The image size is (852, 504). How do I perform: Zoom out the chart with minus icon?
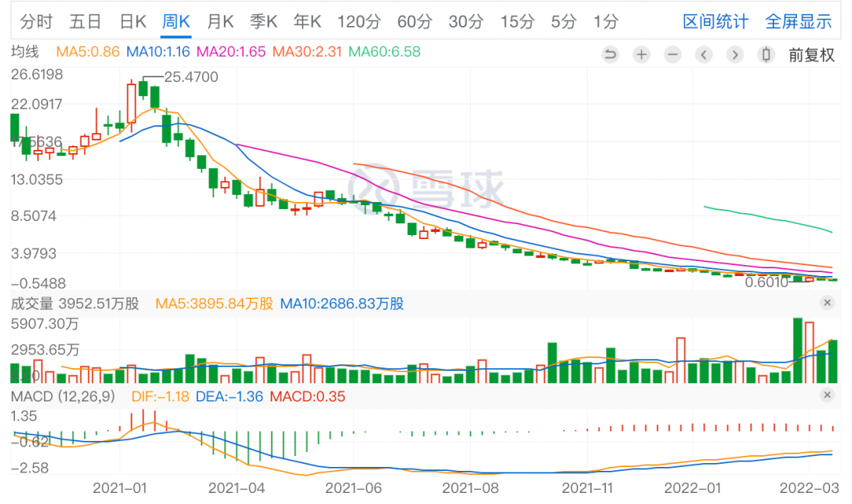coord(673,54)
